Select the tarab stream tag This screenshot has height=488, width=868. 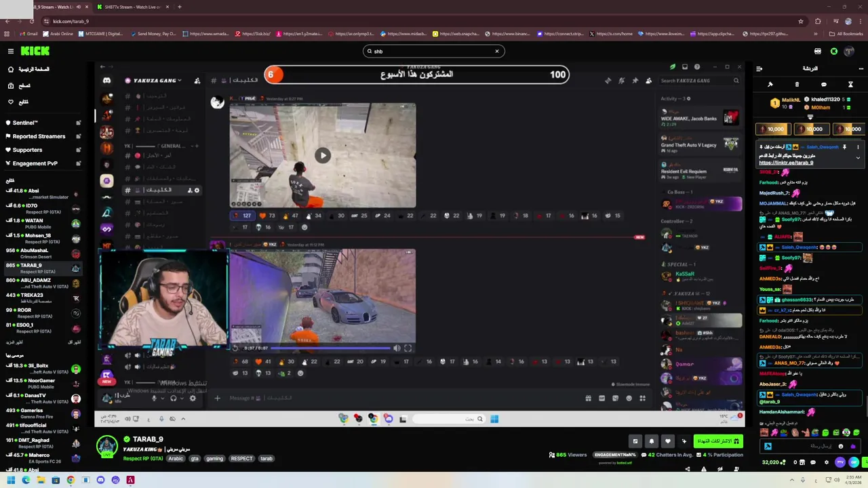point(267,459)
